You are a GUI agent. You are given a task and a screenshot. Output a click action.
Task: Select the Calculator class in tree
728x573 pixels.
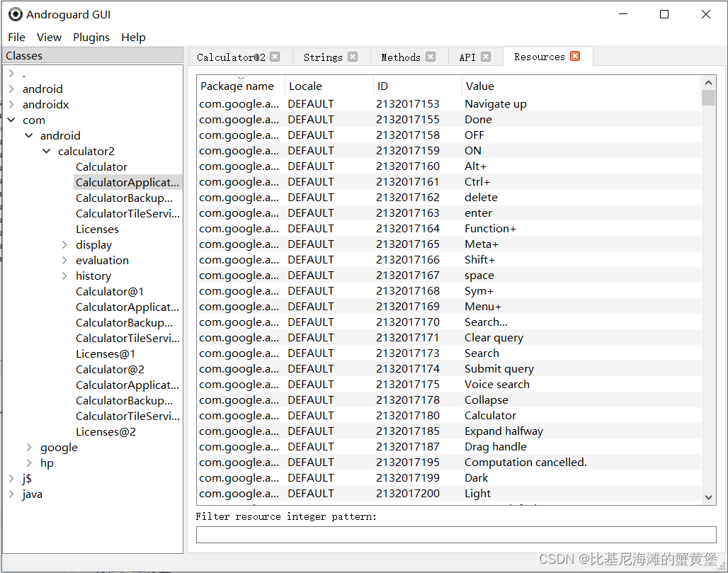point(102,166)
